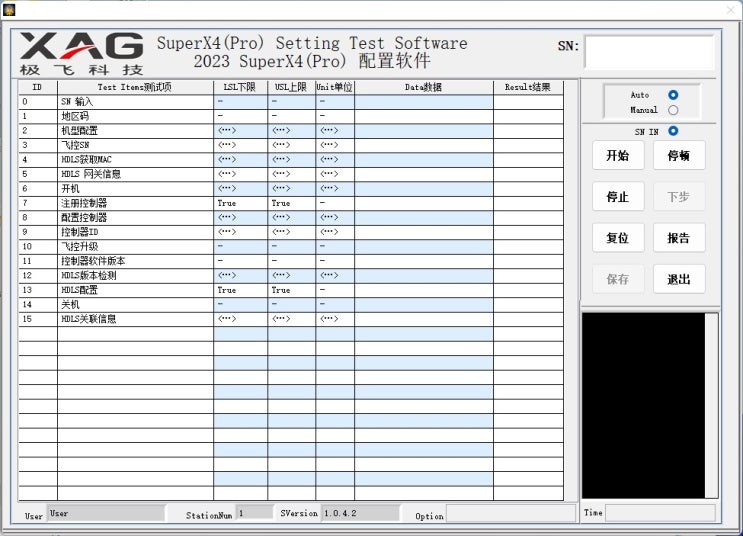This screenshot has width=743, height=536.
Task: Click the Option field
Action: pos(511,514)
